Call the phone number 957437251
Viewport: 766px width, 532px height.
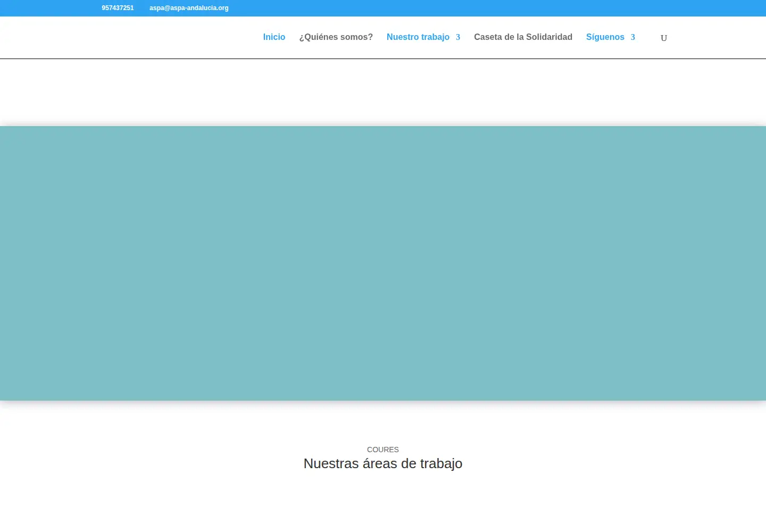[118, 8]
